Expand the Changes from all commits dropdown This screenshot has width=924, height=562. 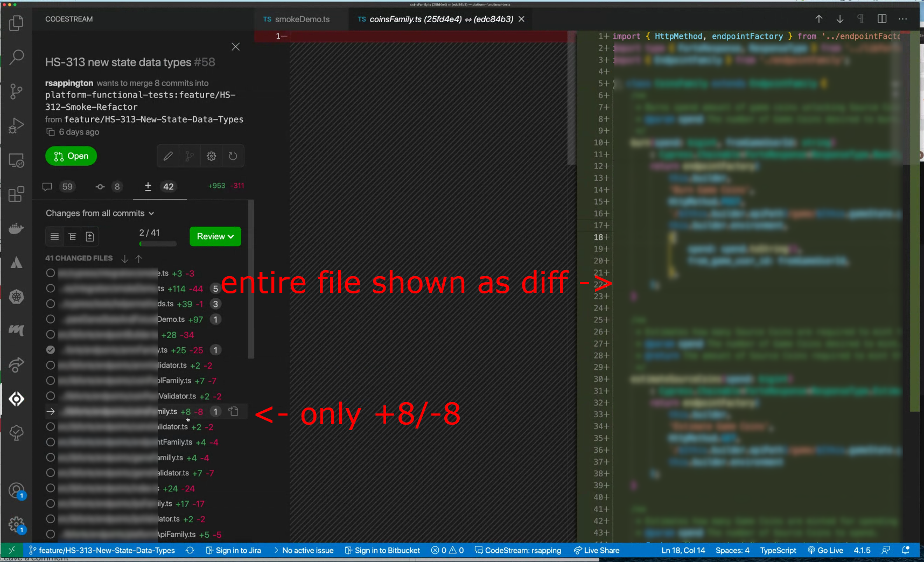pos(100,213)
